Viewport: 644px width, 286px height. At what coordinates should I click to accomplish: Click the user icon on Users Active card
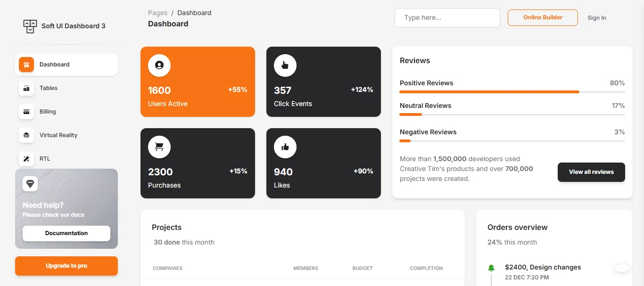click(159, 65)
